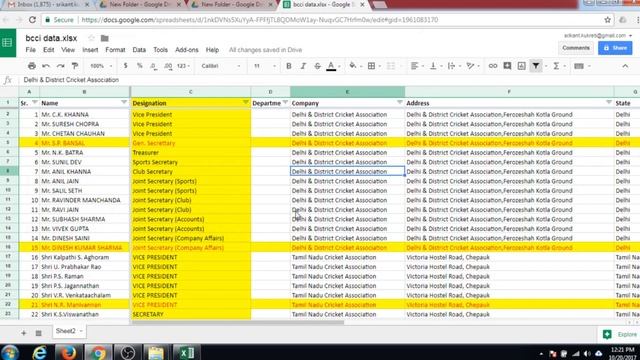Open the View menu

pos(68,50)
